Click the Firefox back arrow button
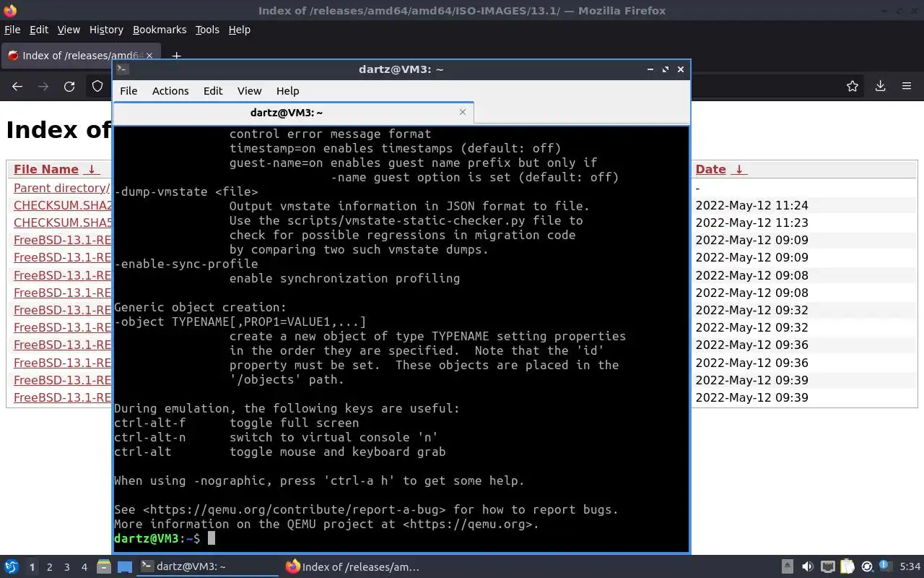This screenshot has width=924, height=578. pyautogui.click(x=17, y=86)
